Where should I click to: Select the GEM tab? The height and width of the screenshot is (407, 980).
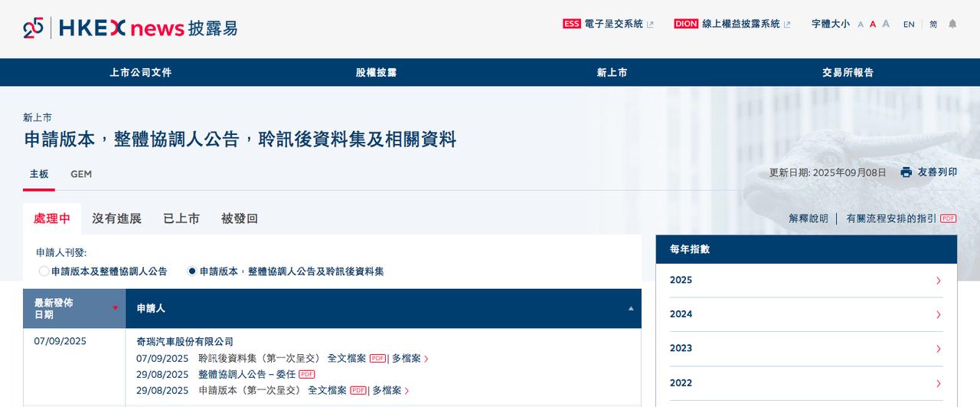tap(81, 174)
